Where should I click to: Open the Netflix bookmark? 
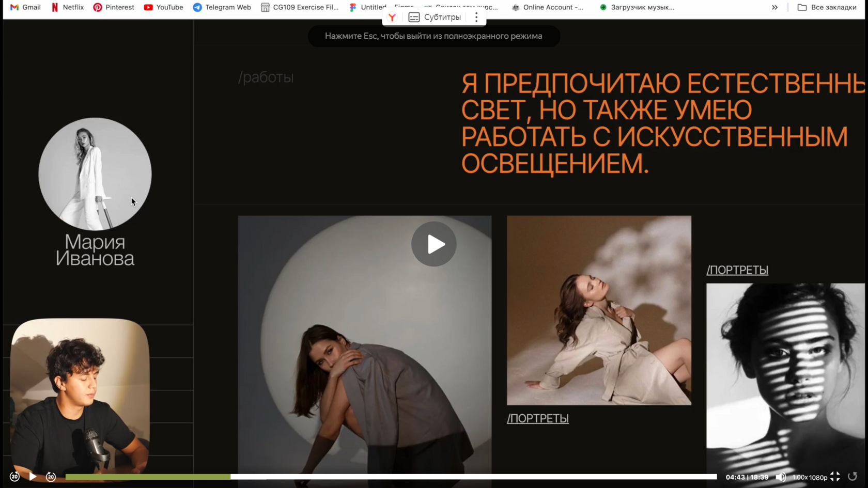[x=68, y=7]
